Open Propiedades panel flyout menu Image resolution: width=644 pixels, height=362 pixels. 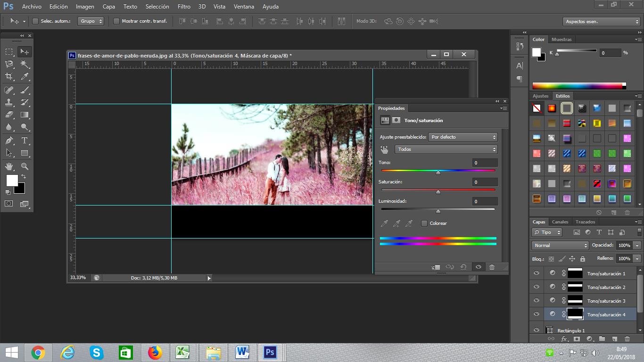click(x=503, y=108)
